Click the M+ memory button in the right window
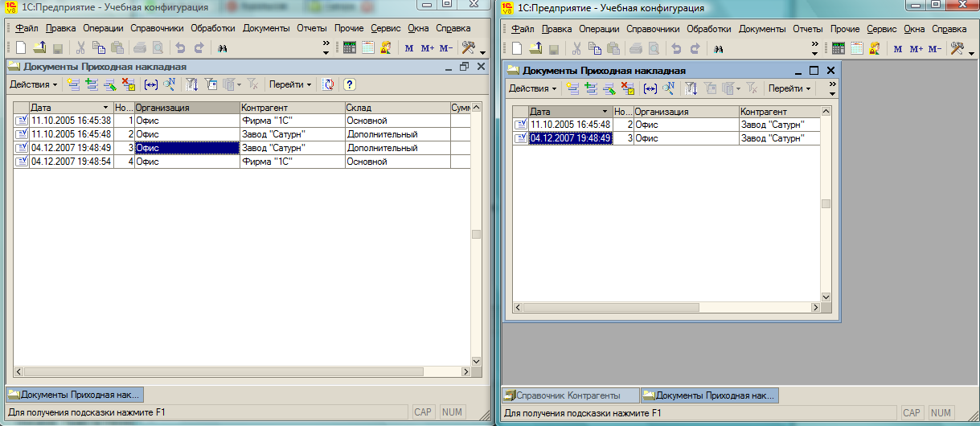 tap(916, 48)
